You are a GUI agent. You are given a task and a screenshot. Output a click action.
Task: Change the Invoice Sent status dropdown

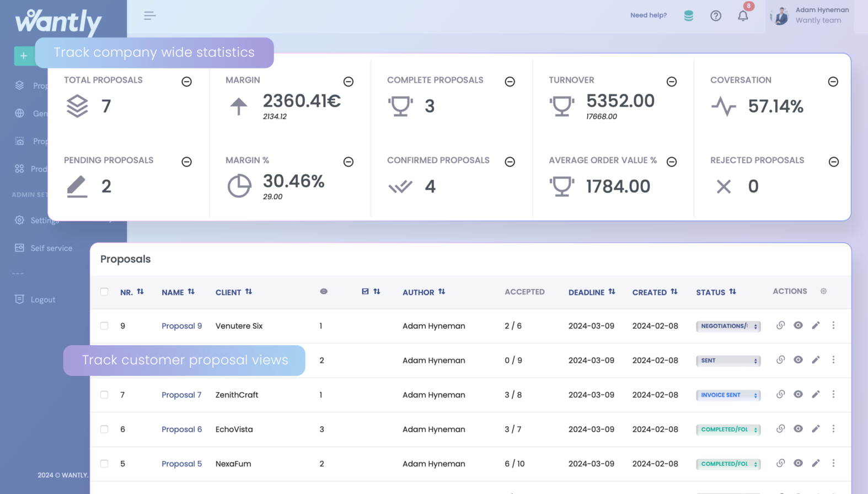click(x=728, y=395)
